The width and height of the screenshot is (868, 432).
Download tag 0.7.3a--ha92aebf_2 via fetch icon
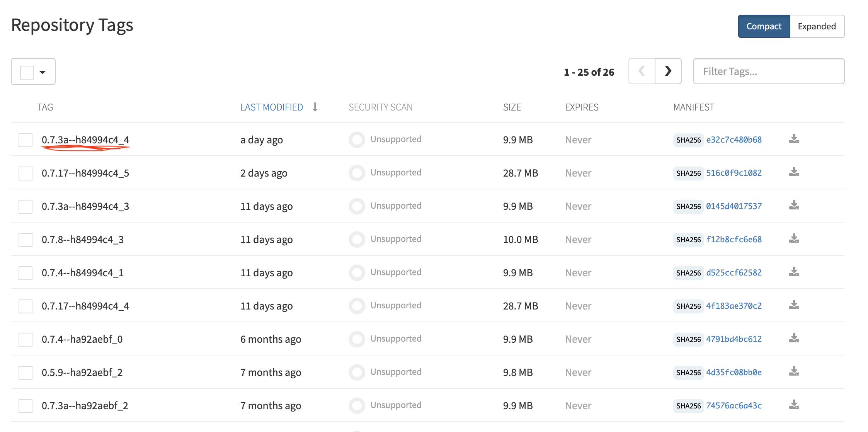[x=794, y=405]
